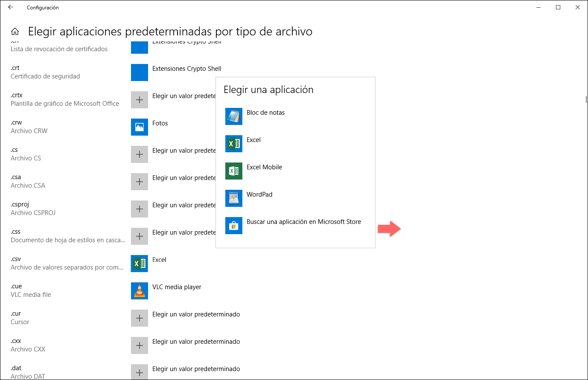This screenshot has width=588, height=380.
Task: Select 'Buscar una aplicación en Microsoft Store'
Action: (304, 222)
